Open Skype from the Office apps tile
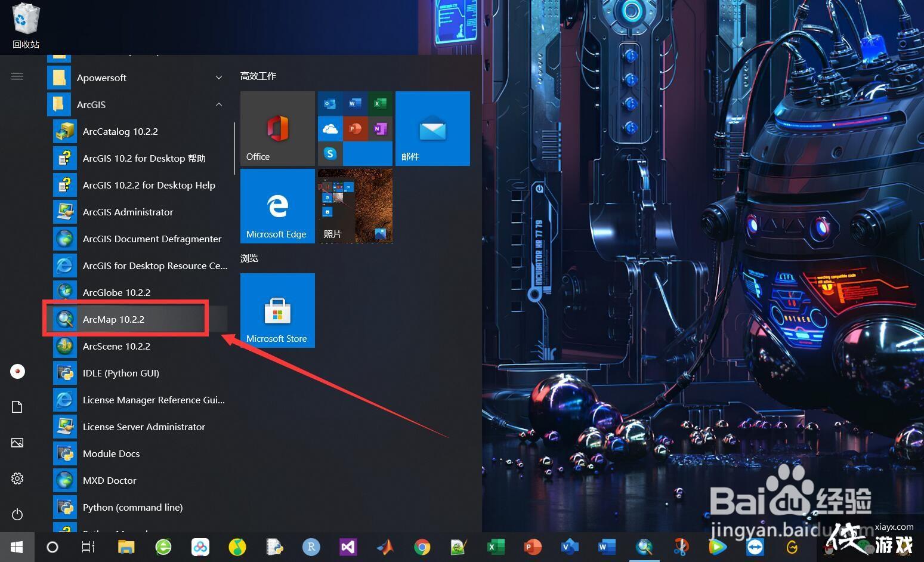This screenshot has width=924, height=562. pos(330,154)
